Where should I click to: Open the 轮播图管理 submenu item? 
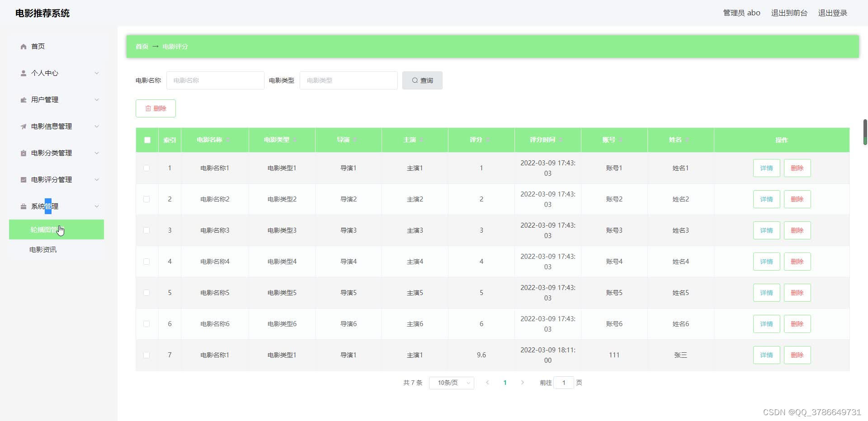tap(57, 229)
